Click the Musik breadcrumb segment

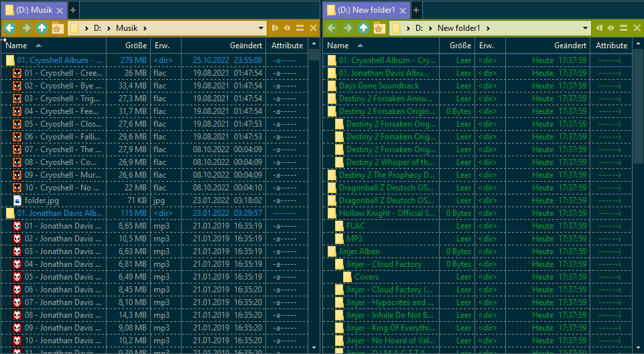[127, 28]
